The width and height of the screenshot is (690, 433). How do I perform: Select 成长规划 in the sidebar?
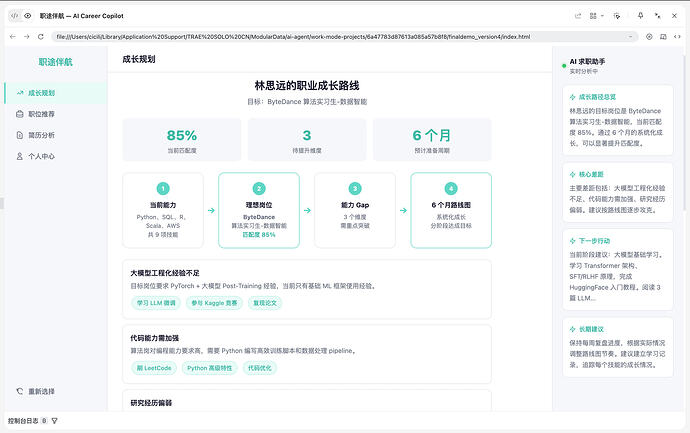coord(55,93)
